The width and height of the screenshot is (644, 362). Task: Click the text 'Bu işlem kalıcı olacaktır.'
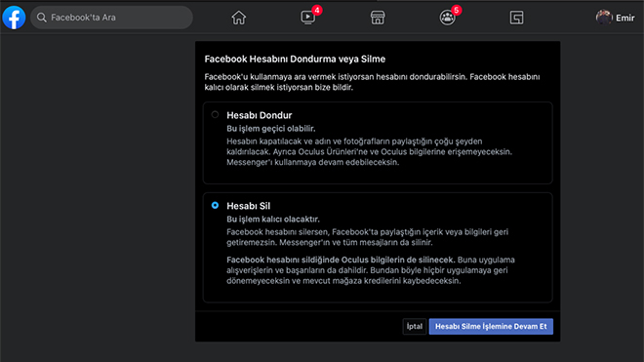[273, 219]
